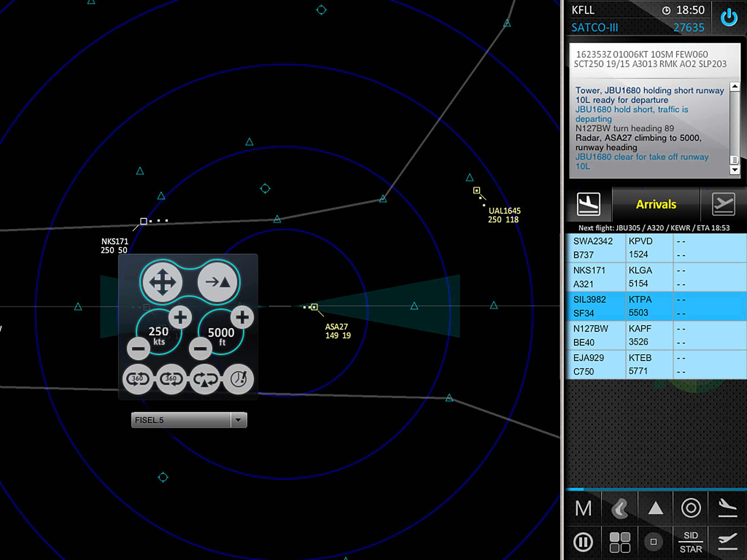Toggle the weather radar overlay icon
The image size is (747, 560).
point(620,508)
